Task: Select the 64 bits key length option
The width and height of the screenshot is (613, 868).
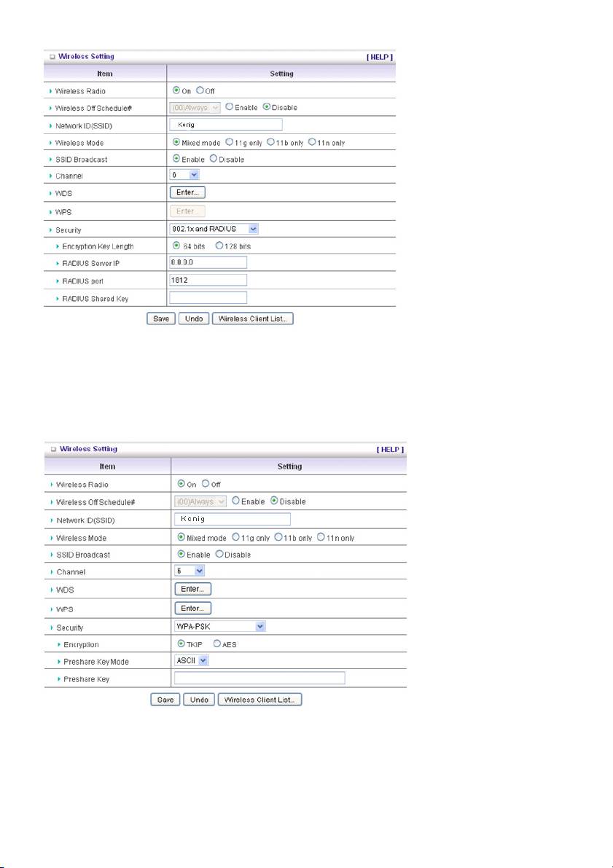Action: [x=176, y=246]
